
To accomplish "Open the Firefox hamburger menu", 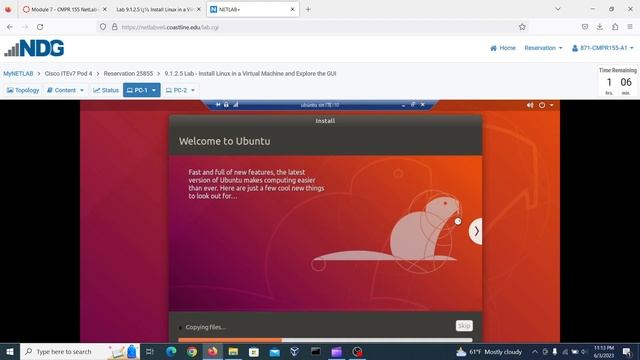I will (630, 27).
